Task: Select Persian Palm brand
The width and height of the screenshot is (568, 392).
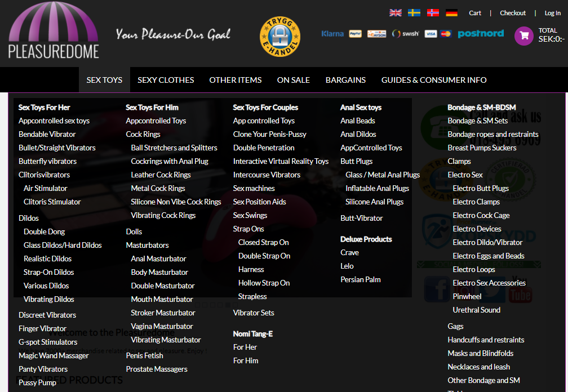Action: tap(361, 279)
